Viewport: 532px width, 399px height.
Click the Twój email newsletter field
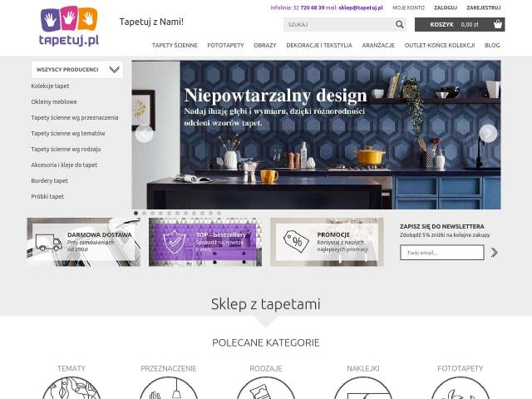(442, 253)
